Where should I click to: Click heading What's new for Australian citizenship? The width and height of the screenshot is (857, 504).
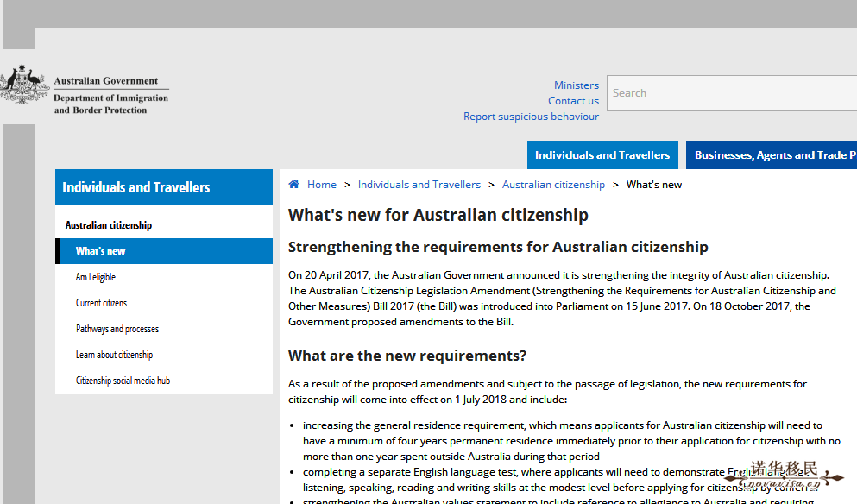coord(438,215)
